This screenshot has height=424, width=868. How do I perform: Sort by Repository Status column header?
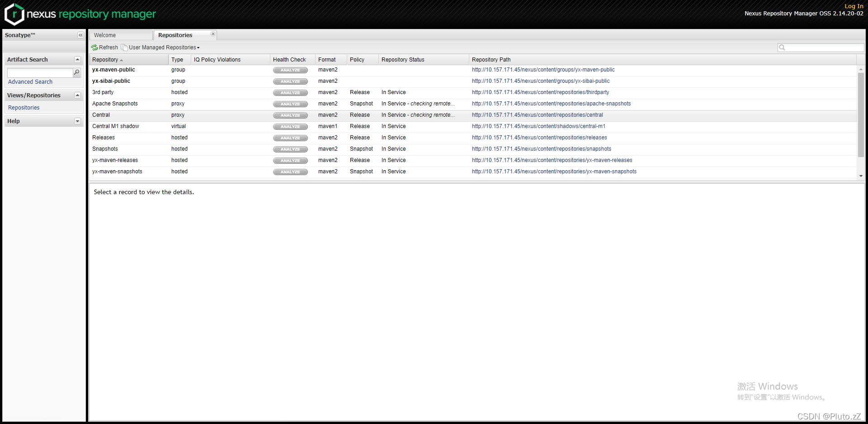coord(424,60)
